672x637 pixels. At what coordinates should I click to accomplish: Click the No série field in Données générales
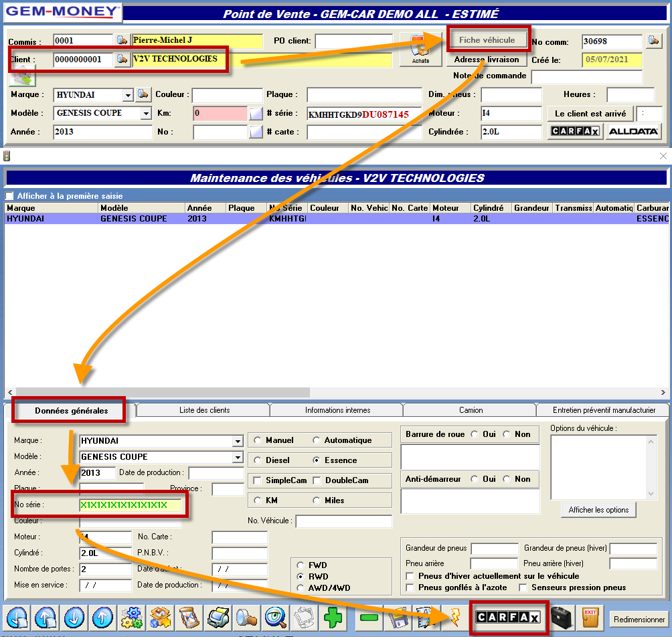[131, 505]
